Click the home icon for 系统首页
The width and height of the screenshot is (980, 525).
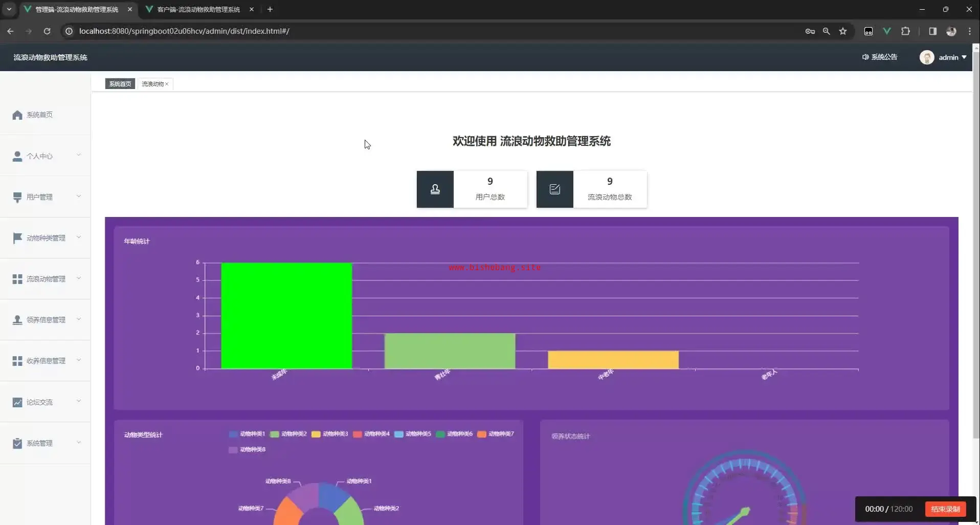click(x=17, y=115)
